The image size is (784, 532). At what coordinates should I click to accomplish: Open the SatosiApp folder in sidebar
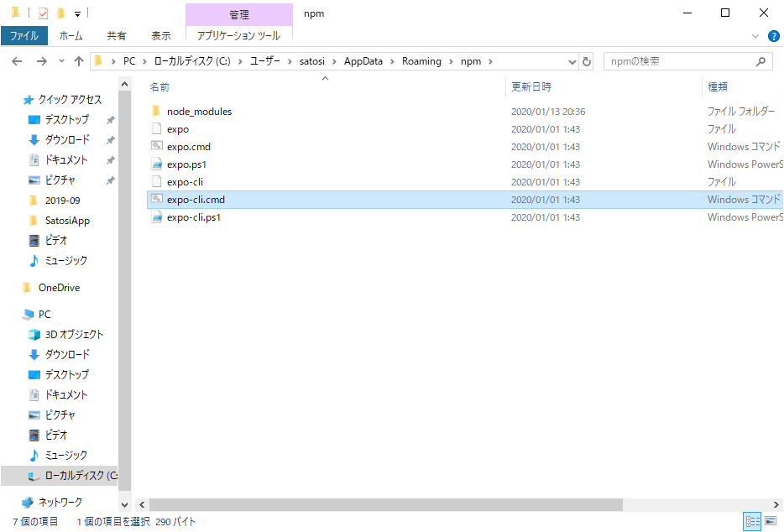67,221
